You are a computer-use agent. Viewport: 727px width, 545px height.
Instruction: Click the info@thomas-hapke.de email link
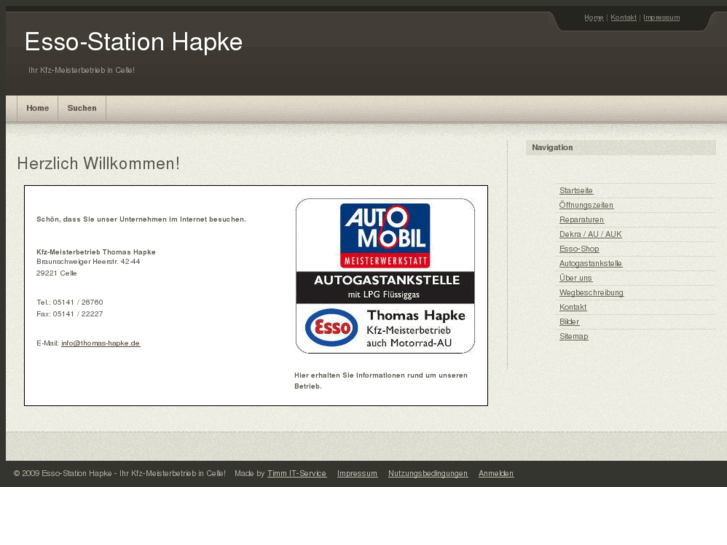101,343
